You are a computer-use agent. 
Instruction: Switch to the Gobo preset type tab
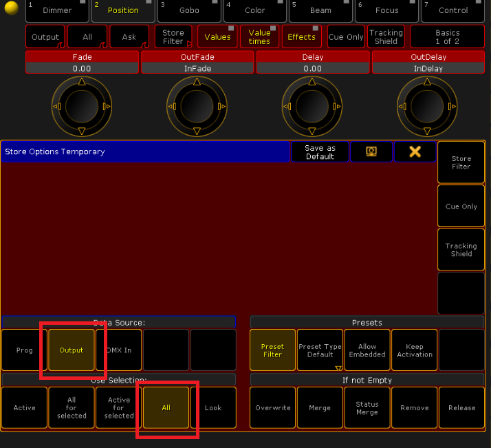click(x=189, y=10)
